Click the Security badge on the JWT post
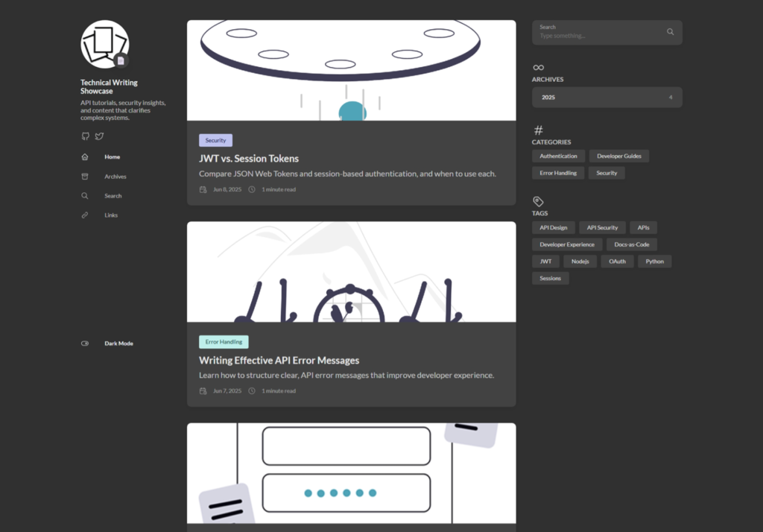 (x=215, y=140)
